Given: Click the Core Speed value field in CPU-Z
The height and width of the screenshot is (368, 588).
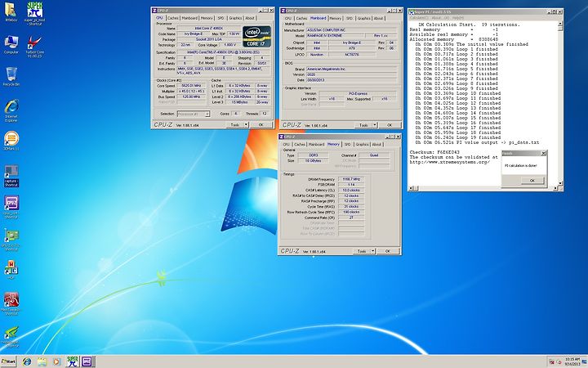Looking at the screenshot, I should pyautogui.click(x=191, y=86).
